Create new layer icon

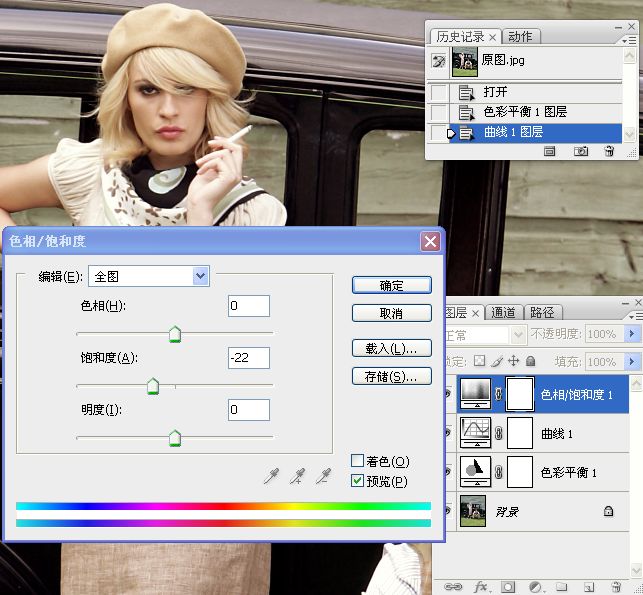(588, 587)
